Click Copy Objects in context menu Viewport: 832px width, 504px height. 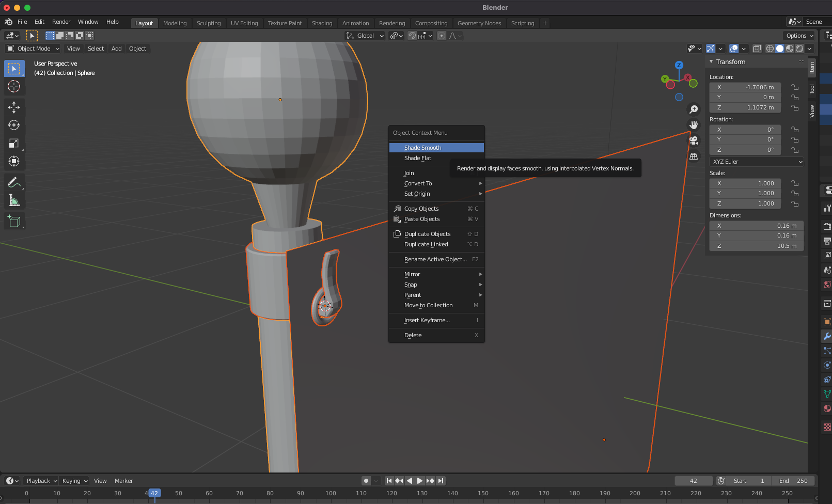click(436, 209)
